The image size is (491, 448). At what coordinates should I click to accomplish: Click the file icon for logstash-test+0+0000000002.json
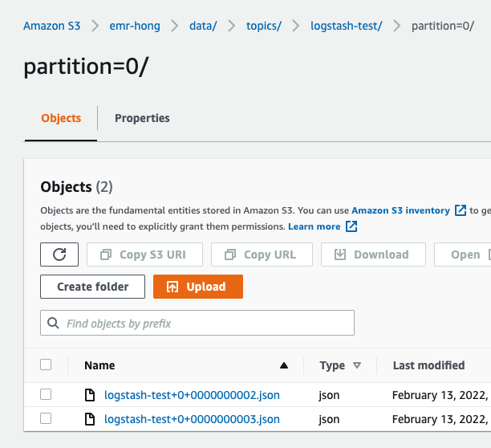91,395
